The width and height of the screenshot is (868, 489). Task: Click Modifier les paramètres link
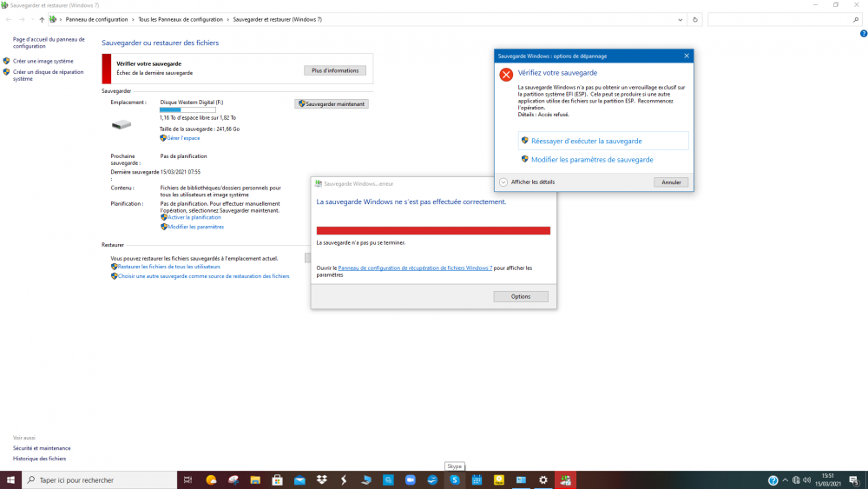[196, 227]
